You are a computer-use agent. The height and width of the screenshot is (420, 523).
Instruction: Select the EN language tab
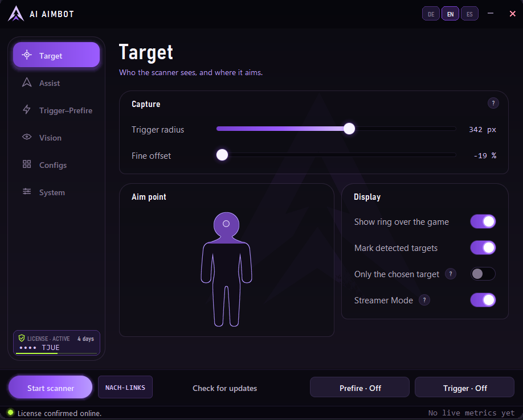coord(450,14)
